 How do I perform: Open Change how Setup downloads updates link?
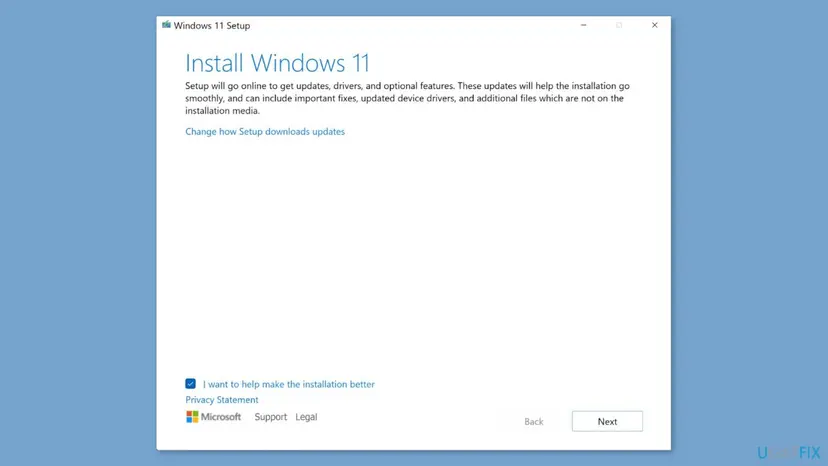[x=265, y=132]
